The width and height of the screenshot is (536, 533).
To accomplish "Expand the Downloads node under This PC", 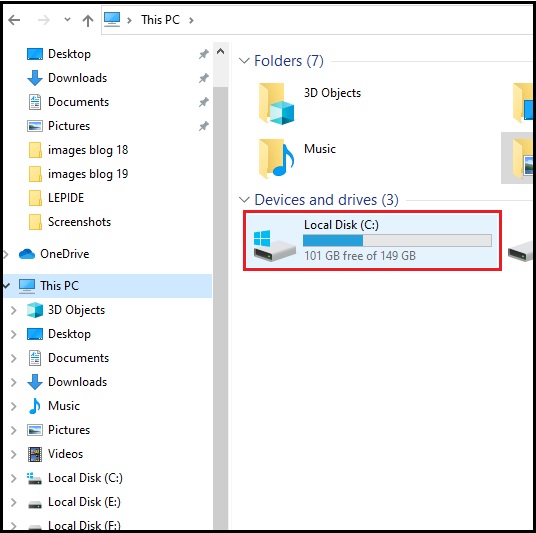I will [x=14, y=382].
